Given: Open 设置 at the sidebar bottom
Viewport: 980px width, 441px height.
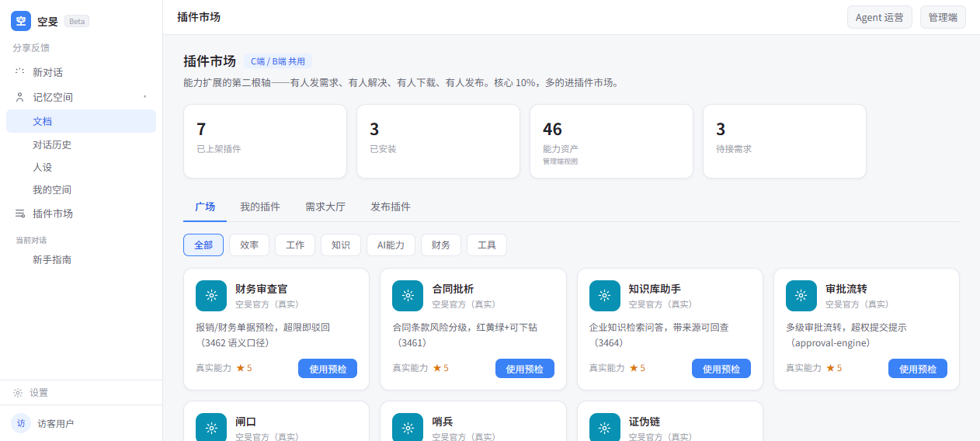Looking at the screenshot, I should [81, 393].
